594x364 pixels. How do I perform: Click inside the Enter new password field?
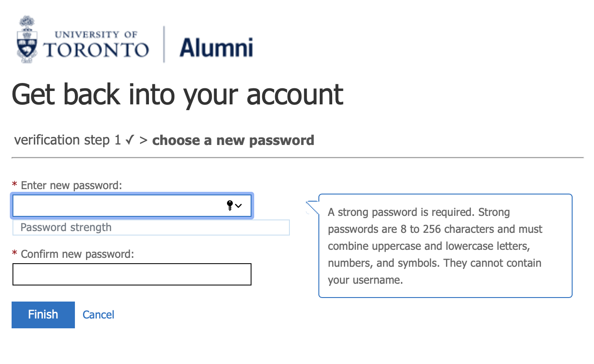111,206
